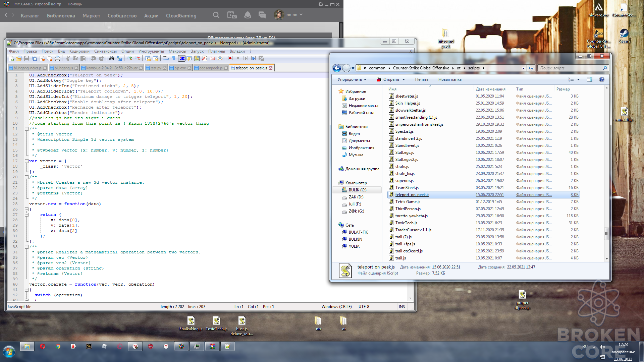Open Библиотека tab in MY.GAMES window

coord(61,16)
